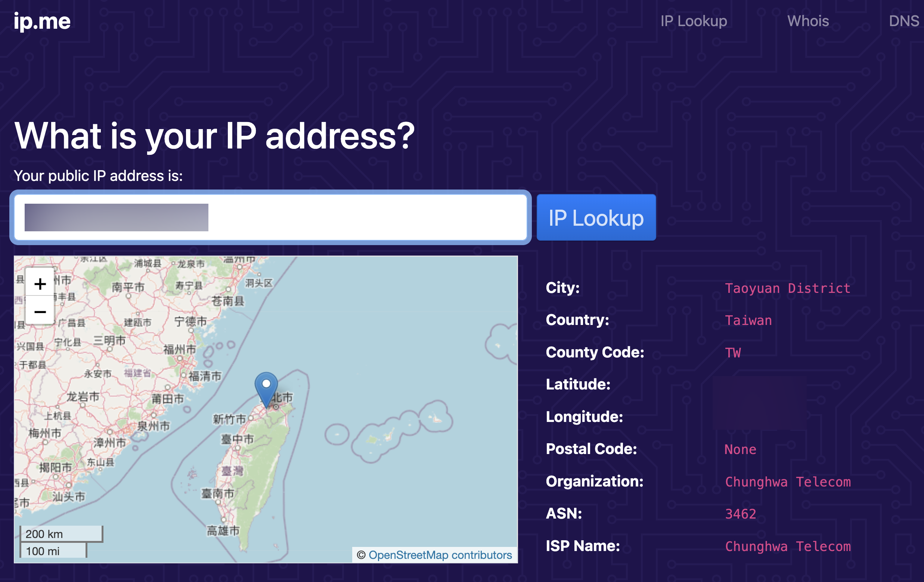Image resolution: width=924 pixels, height=582 pixels.
Task: Click the map zoom out minus button
Action: 40,311
